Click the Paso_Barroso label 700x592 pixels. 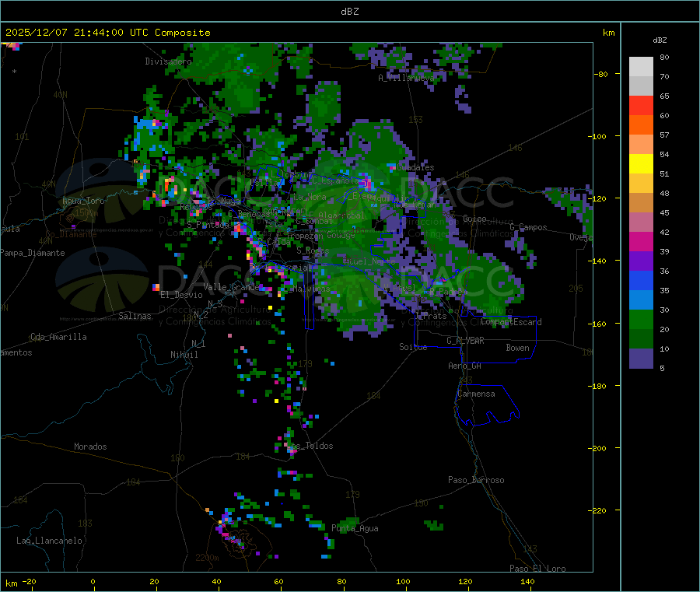(476, 480)
